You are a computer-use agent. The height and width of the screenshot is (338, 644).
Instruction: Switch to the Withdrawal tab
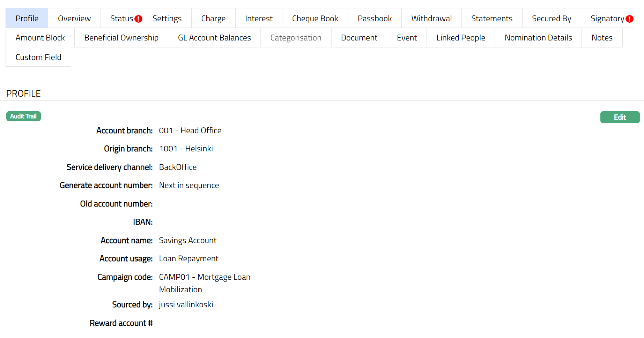point(431,18)
